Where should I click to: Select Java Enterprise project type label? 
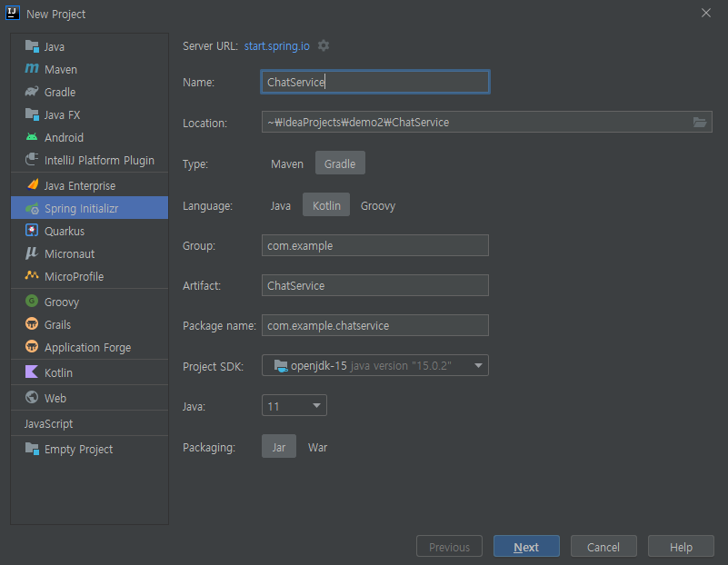pos(80,185)
